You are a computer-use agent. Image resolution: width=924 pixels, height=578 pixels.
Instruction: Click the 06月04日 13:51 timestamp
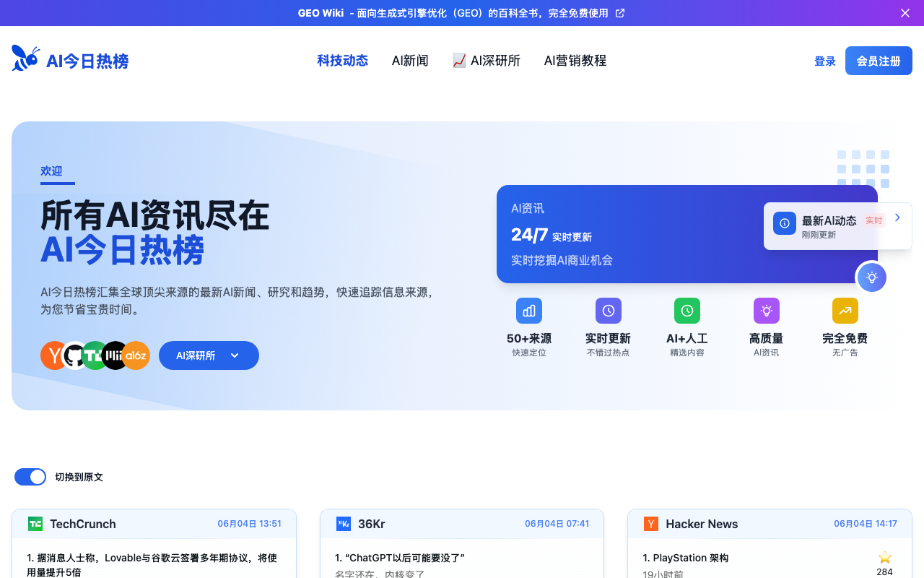point(250,524)
